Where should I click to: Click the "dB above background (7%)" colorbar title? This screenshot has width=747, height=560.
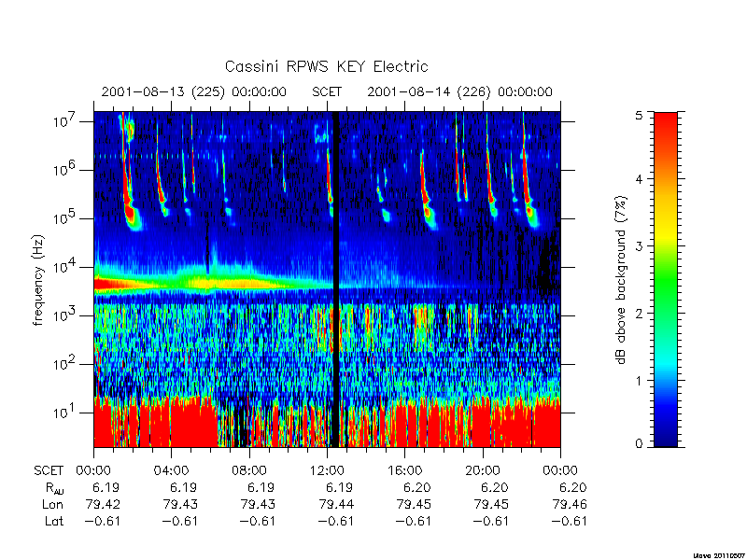tap(621, 281)
